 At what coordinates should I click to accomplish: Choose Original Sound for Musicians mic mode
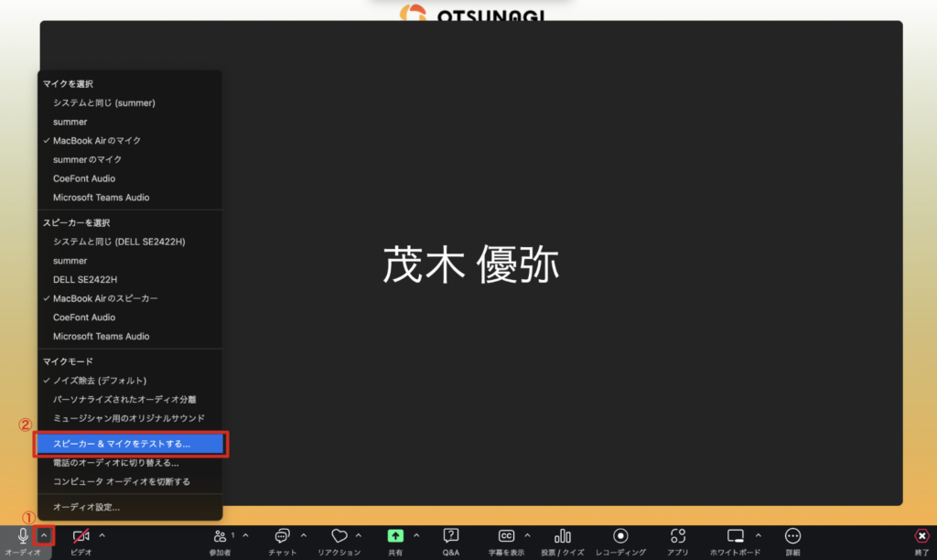click(128, 418)
